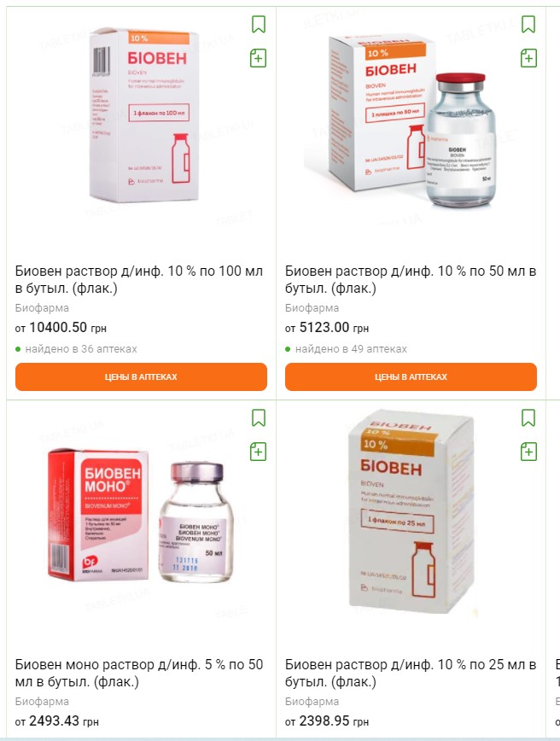The width and height of the screenshot is (560, 741).
Task: Bookmark the Биовен 100 мл product
Action: point(259,24)
